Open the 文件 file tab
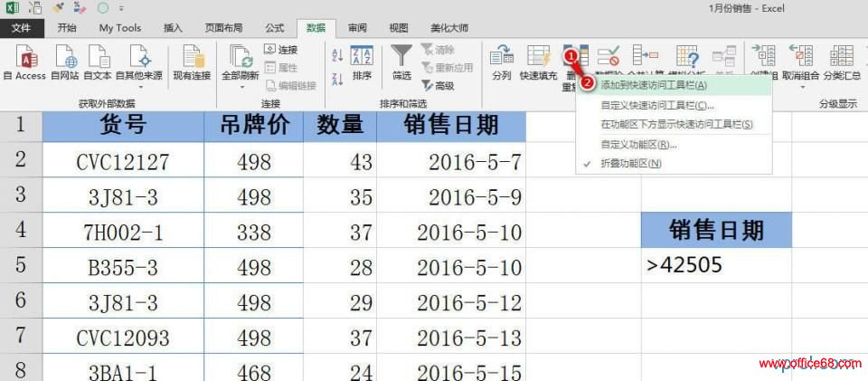The width and height of the screenshot is (868, 381). point(21,28)
